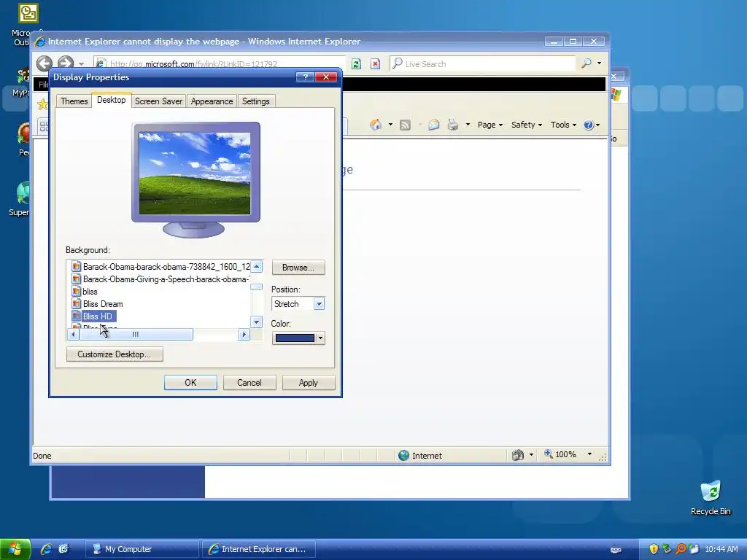
Task: Switch to the Internet Explorer taskbar button
Action: pos(259,549)
